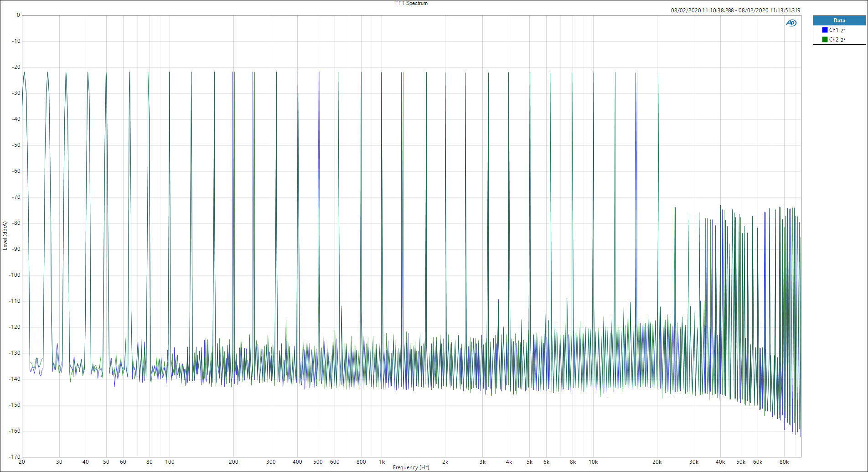Click the 0 tick on level axis
Image resolution: width=868 pixels, height=472 pixels.
click(x=18, y=15)
